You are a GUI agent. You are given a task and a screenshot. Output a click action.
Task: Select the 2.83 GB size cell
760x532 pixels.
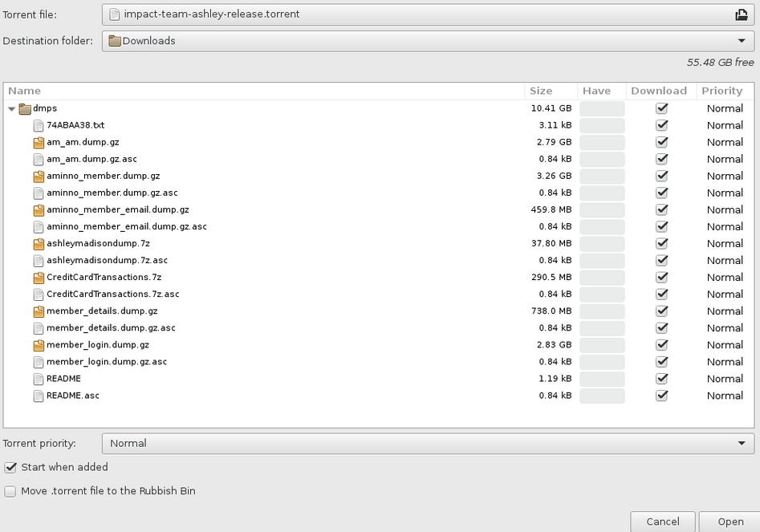pos(554,345)
